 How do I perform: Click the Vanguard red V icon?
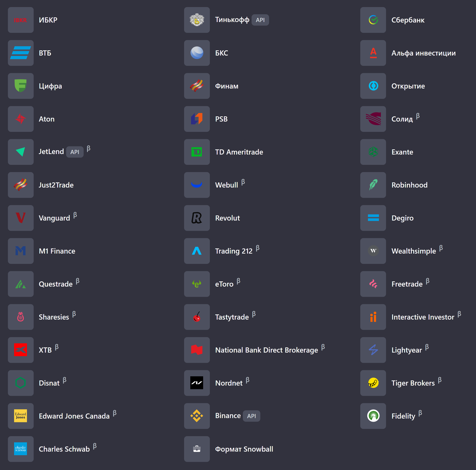coord(21,218)
